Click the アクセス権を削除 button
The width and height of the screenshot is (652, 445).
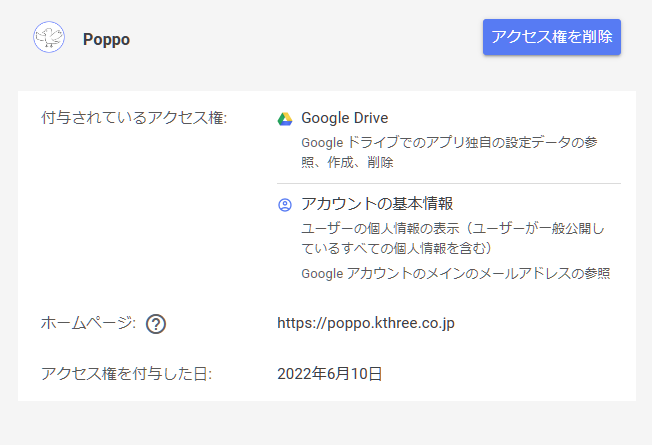(x=552, y=37)
